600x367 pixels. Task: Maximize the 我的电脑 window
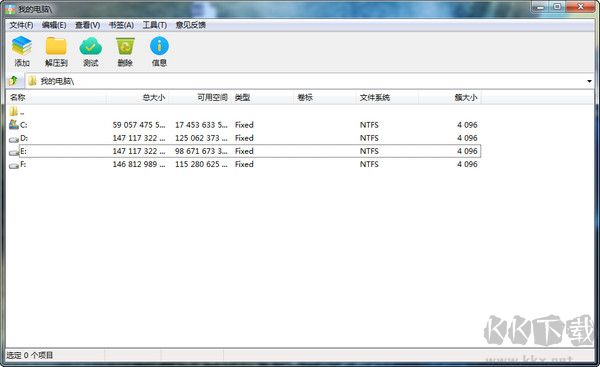point(557,7)
